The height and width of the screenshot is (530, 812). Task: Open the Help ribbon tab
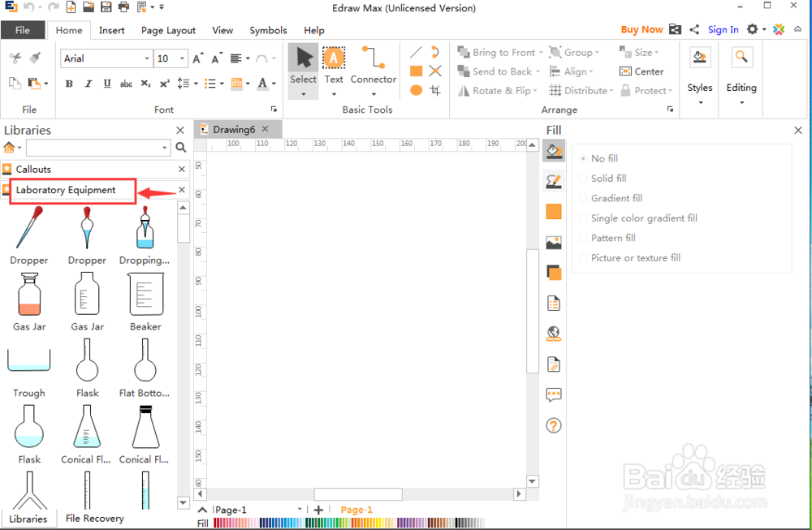pyautogui.click(x=313, y=30)
